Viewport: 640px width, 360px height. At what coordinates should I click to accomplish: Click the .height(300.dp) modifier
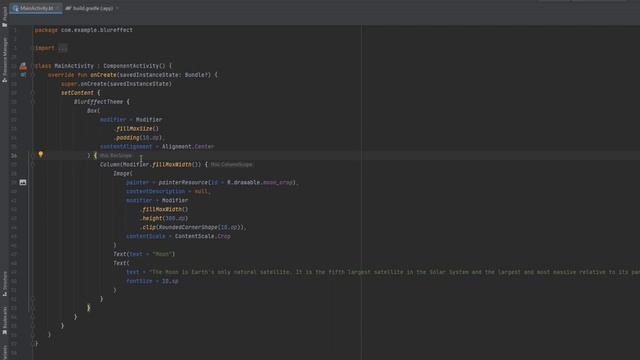pyautogui.click(x=164, y=219)
